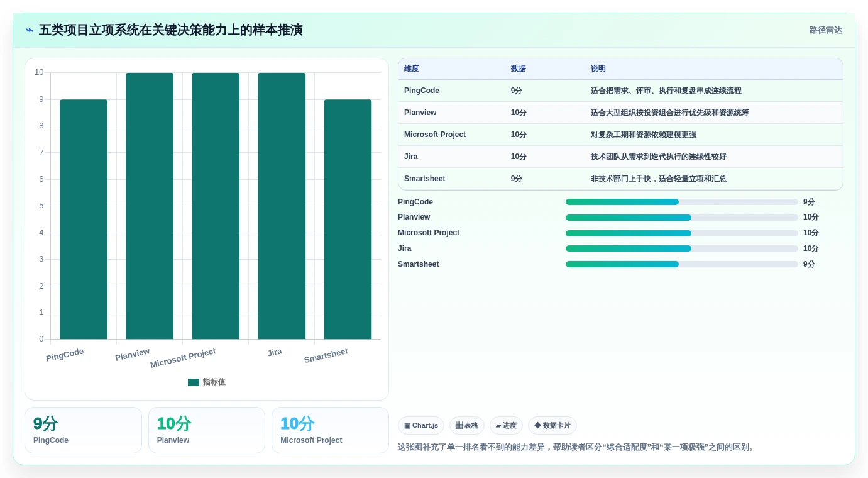Click the Jira x-axis label
This screenshot has width=868, height=478.
275,352
